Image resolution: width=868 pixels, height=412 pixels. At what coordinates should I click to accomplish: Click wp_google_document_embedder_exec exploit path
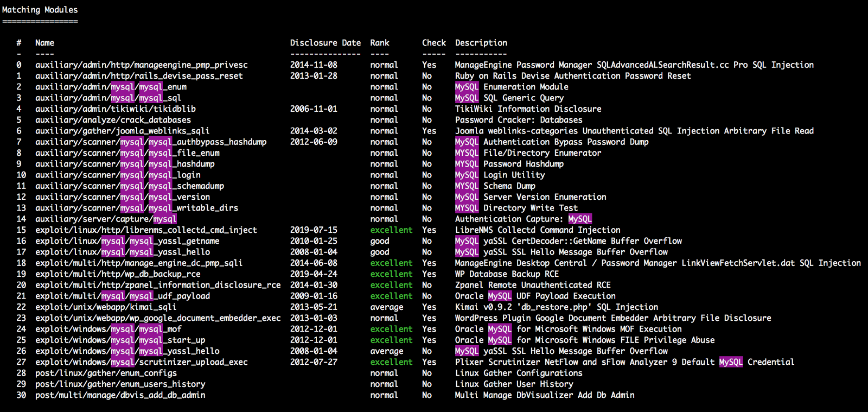[x=158, y=318]
